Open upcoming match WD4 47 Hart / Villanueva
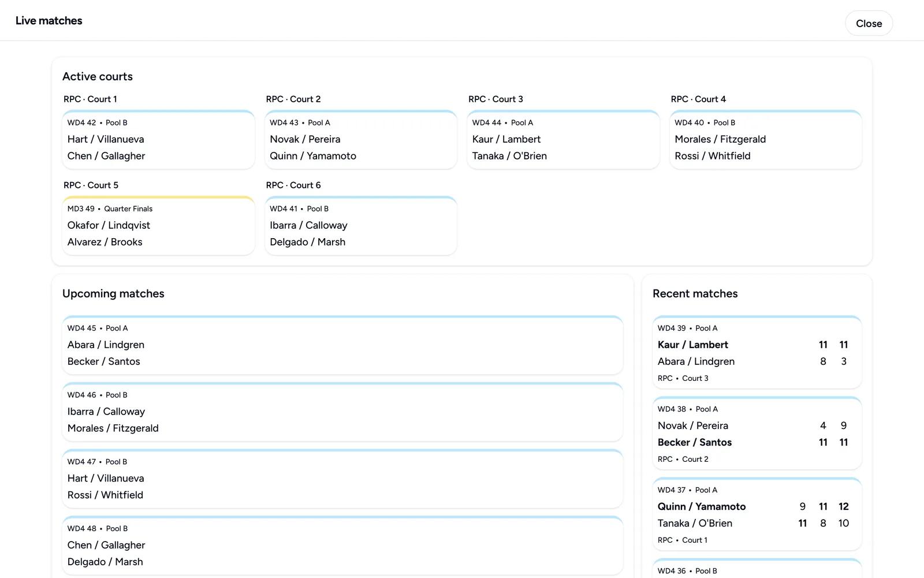 click(342, 479)
